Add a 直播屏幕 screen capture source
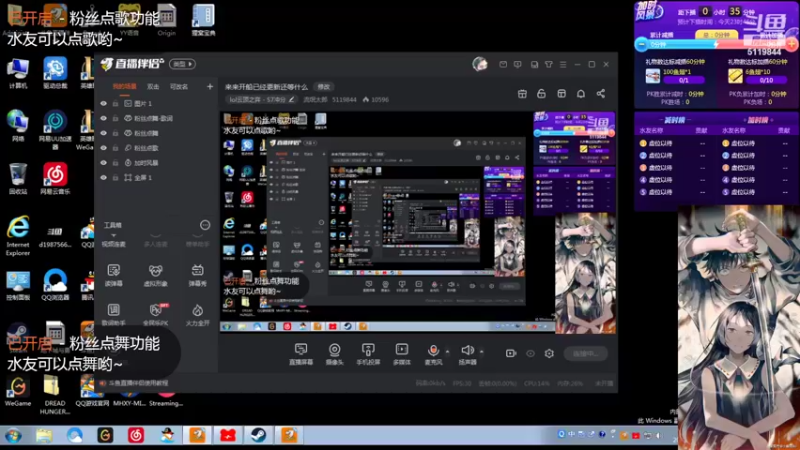Image resolution: width=800 pixels, height=450 pixels. 301,354
